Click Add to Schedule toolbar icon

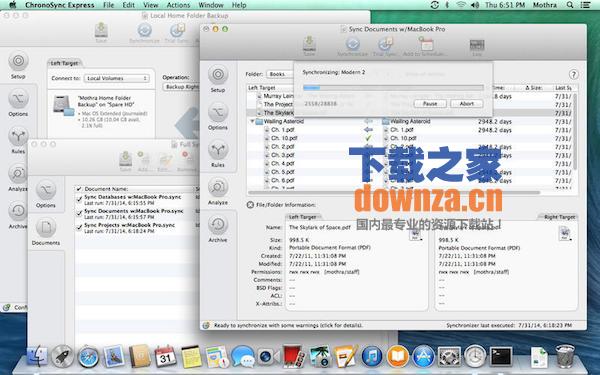point(426,47)
